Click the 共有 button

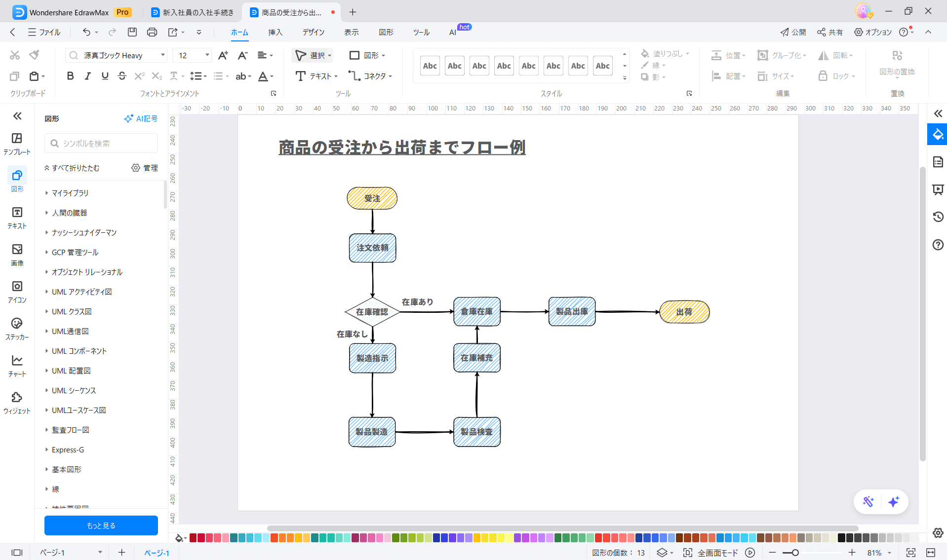[829, 32]
